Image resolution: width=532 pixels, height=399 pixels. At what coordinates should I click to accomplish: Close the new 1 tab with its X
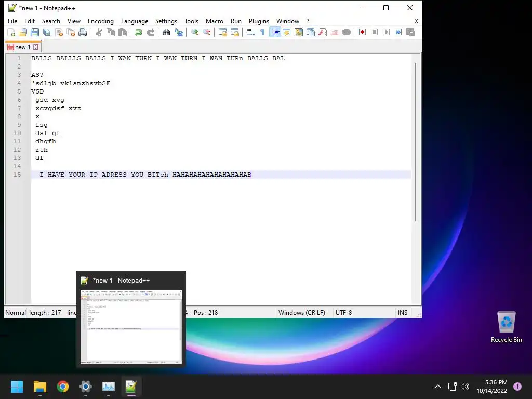coord(36,47)
